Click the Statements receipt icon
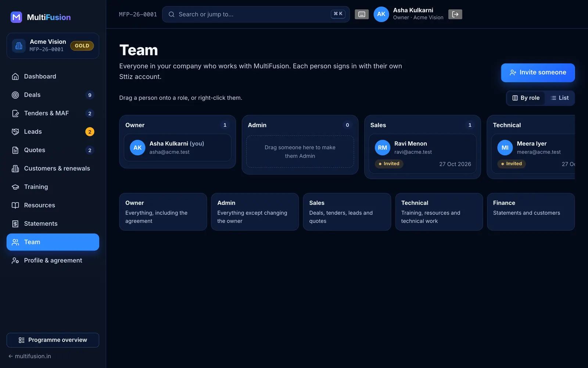588x368 pixels. tap(15, 224)
